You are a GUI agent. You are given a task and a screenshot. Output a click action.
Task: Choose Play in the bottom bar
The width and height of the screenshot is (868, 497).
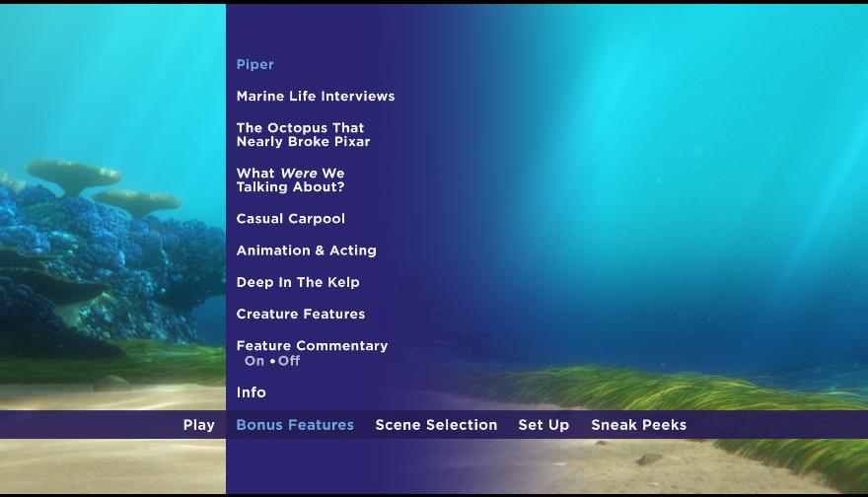198,425
